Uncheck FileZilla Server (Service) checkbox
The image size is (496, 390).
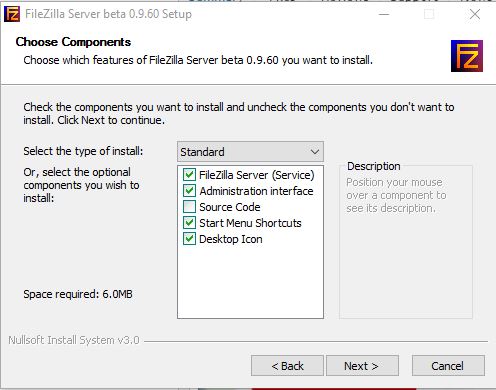pos(189,175)
